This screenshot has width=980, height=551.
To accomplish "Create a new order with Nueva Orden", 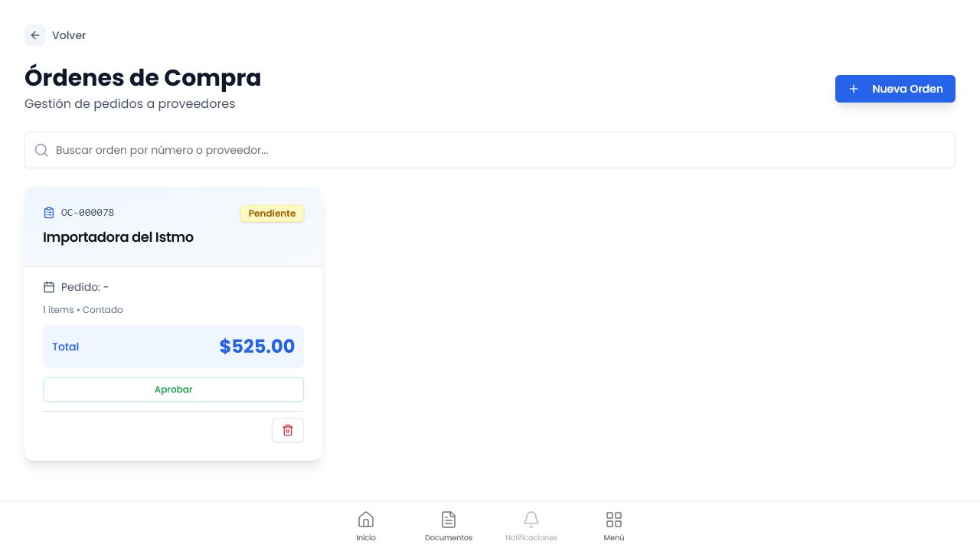I will pos(895,89).
